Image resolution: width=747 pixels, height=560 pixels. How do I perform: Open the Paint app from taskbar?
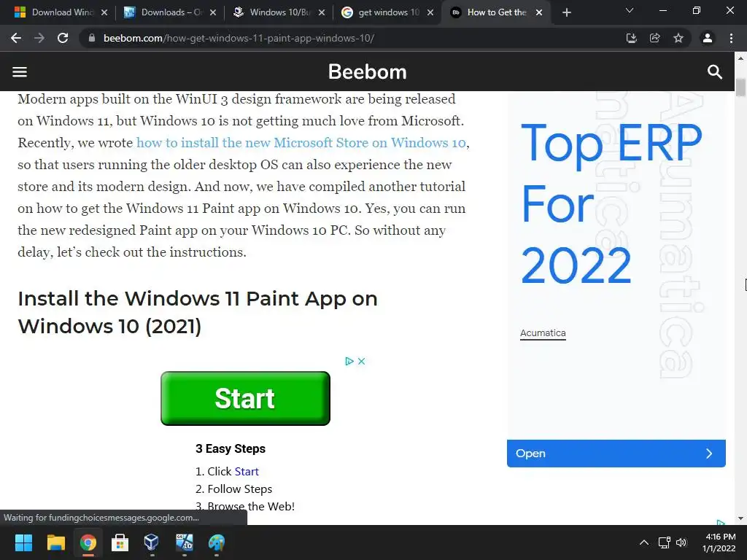point(216,542)
